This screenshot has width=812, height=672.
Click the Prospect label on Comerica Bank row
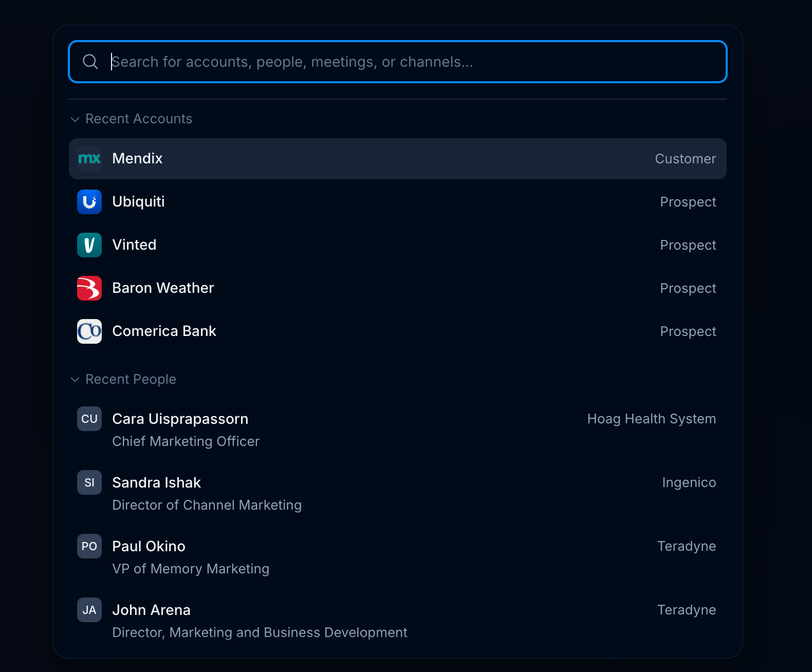pos(688,331)
